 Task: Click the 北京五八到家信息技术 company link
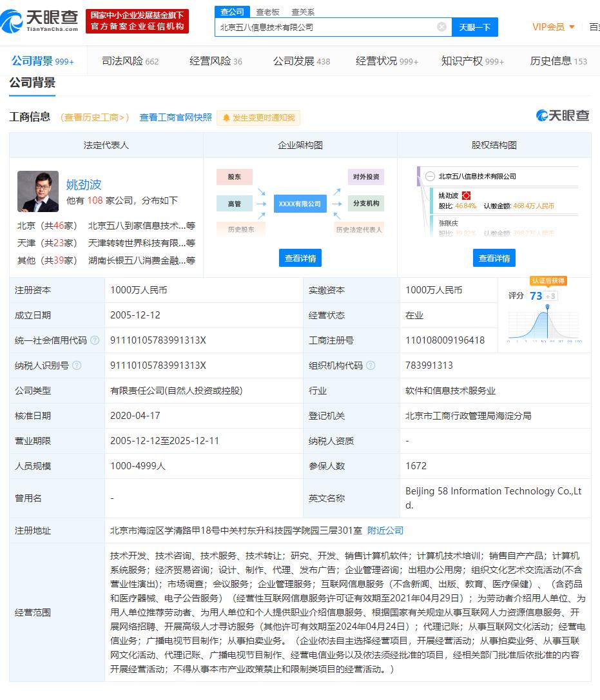click(142, 226)
